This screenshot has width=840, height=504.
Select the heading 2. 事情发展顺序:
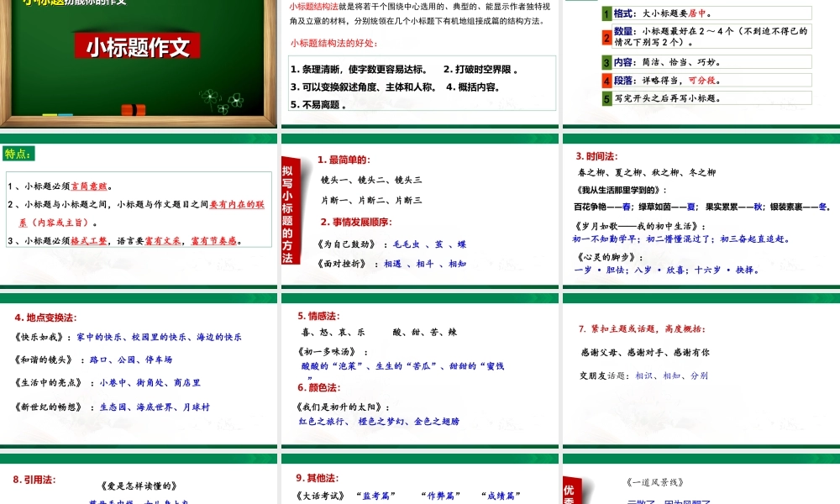tap(355, 222)
